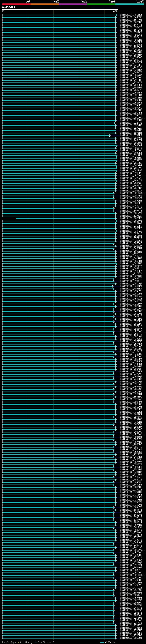Screen dimensions: 146x644
Task: Click hit label UniRef100_A7XGF1
Action: 131,633
